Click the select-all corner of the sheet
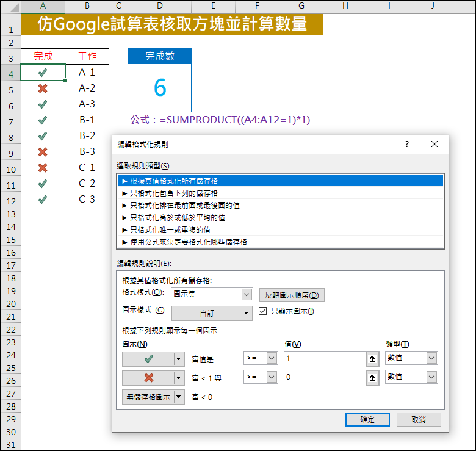Image resolution: width=476 pixels, height=451 pixels. coord(10,7)
